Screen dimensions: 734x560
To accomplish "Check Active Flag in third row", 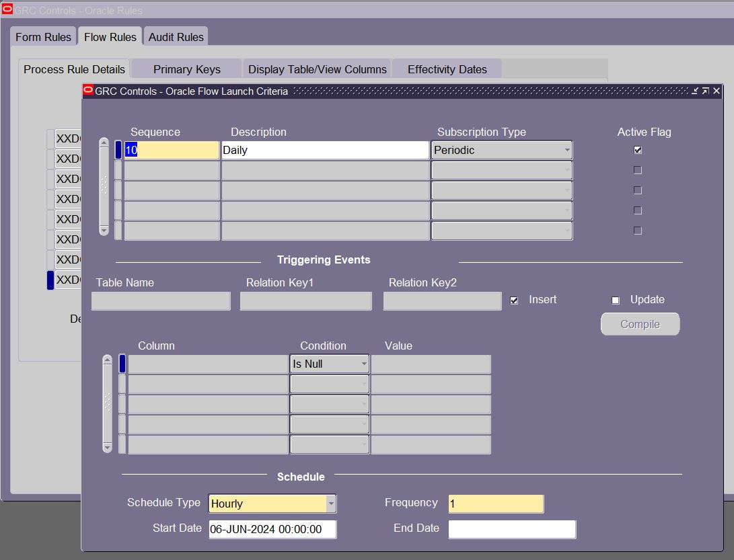I will pos(638,190).
